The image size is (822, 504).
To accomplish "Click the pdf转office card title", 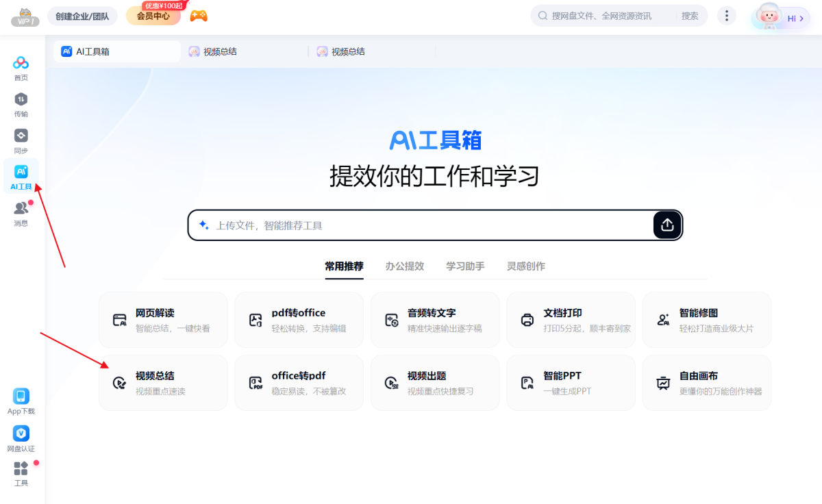I will coord(299,313).
